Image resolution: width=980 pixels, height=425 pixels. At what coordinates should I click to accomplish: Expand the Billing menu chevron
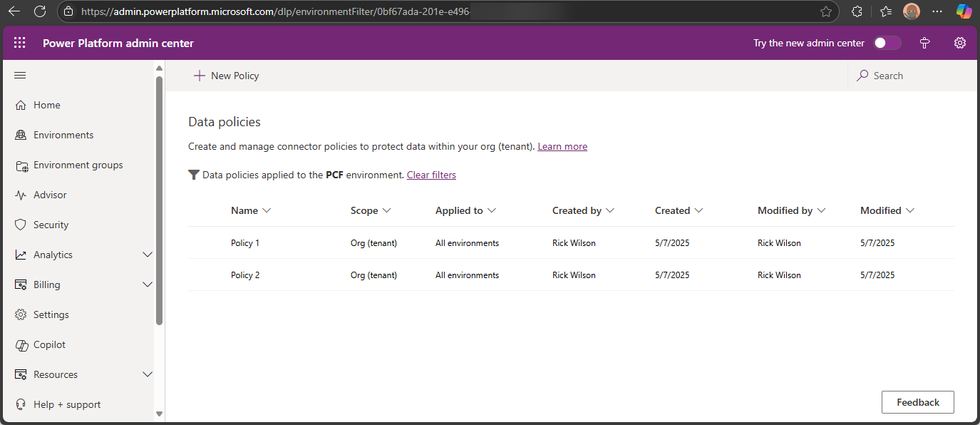pos(148,285)
